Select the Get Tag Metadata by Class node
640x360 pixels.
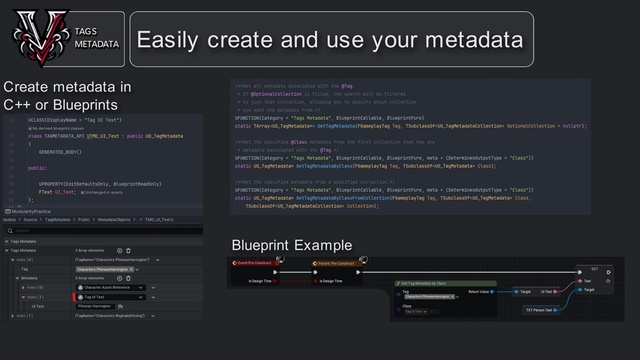point(446,283)
